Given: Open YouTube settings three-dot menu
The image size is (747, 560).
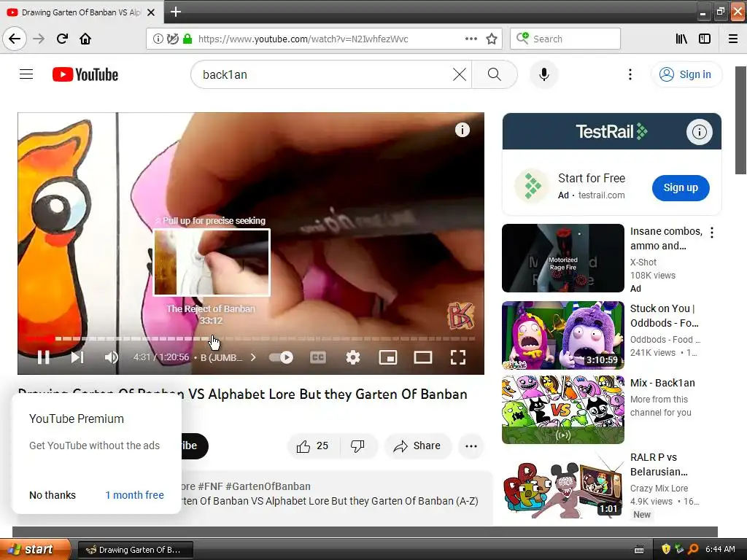Looking at the screenshot, I should [x=630, y=74].
